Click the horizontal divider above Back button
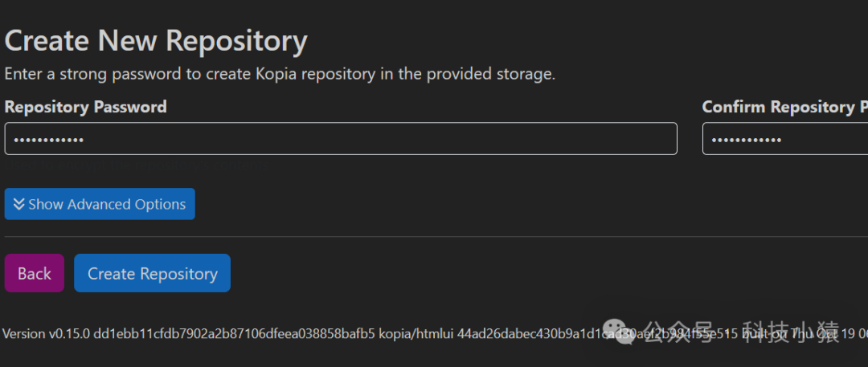The width and height of the screenshot is (868, 367). (x=434, y=237)
